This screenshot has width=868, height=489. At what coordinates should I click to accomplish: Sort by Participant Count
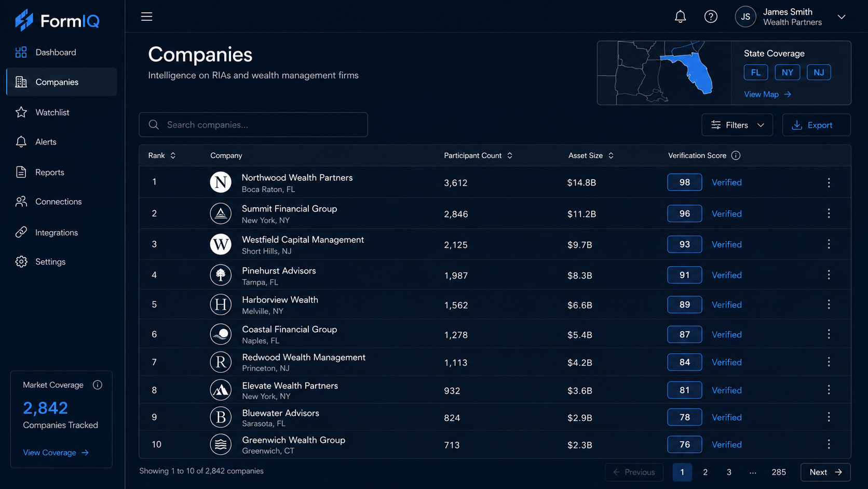478,155
